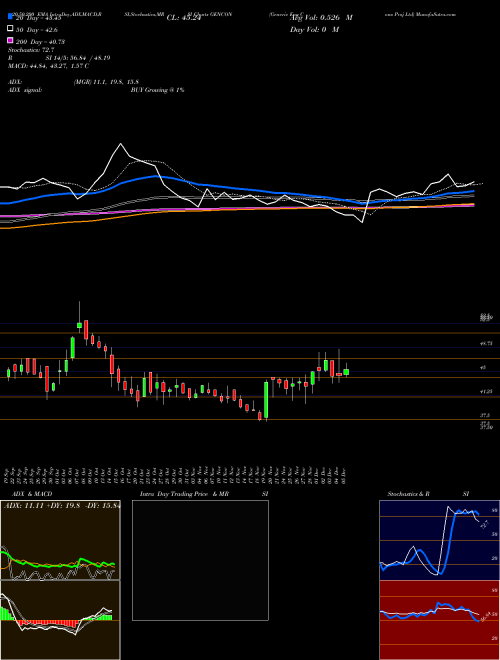Click the 'CL: 45.24' closing price label
The image size is (500, 660).
click(184, 18)
